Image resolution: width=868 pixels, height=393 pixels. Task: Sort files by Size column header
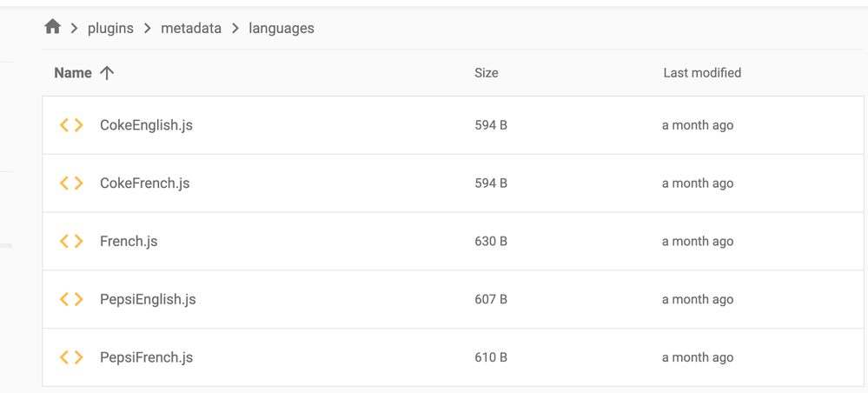[x=486, y=73]
